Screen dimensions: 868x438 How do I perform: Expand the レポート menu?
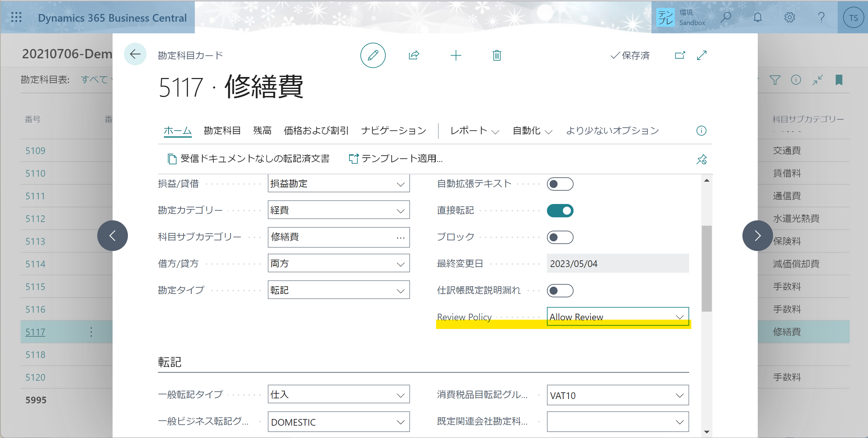click(474, 130)
